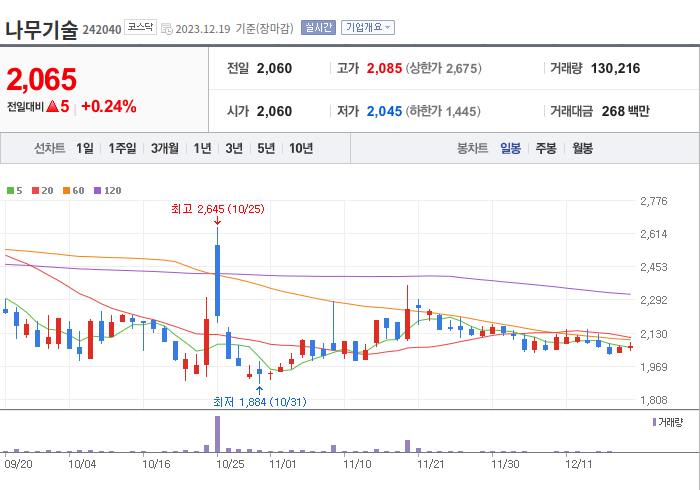Click the green 5-day moving average swatch
Image resolution: width=700 pixels, height=490 pixels.
coord(10,191)
